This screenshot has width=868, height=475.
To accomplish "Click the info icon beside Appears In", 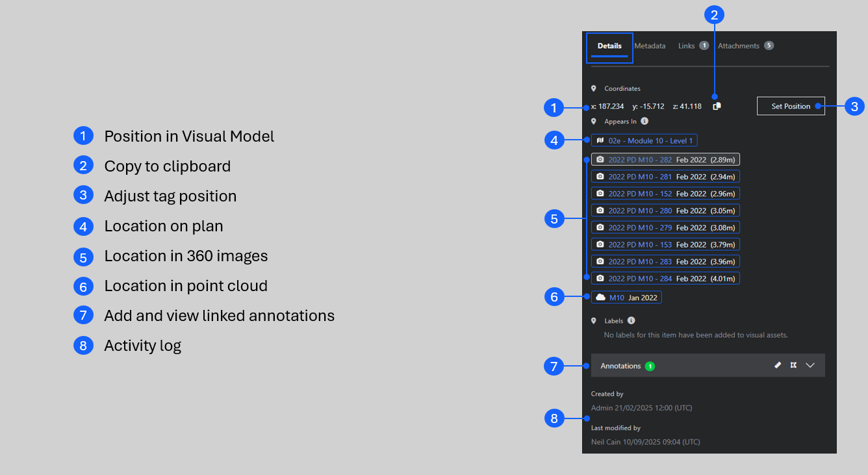I will tap(645, 121).
